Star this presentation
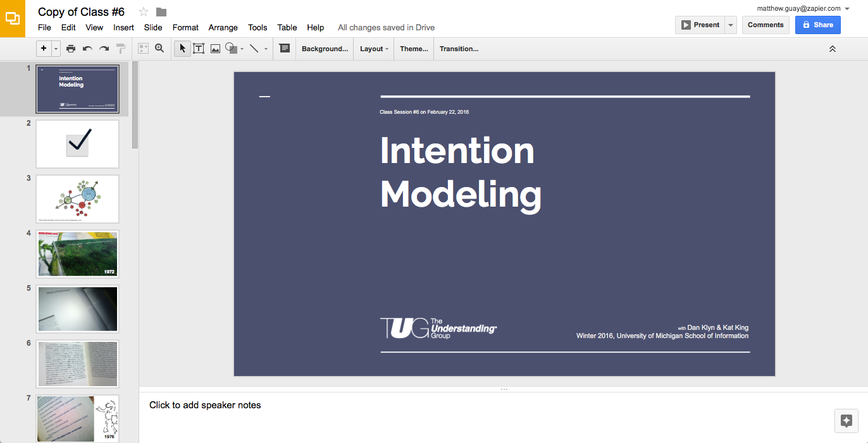This screenshot has width=868, height=443. coord(144,11)
